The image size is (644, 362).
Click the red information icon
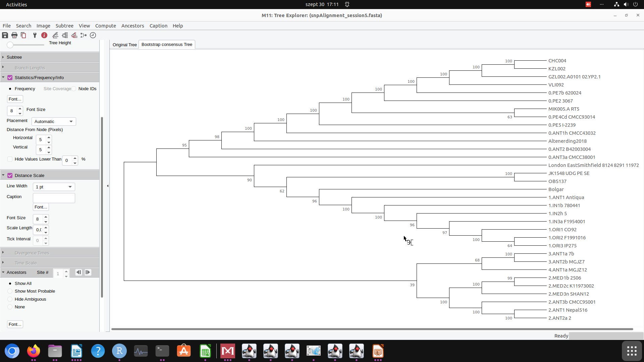[x=44, y=35]
